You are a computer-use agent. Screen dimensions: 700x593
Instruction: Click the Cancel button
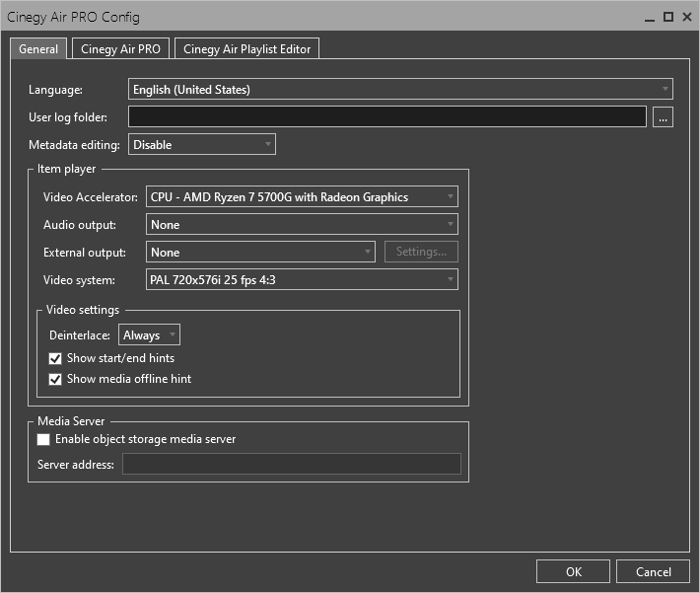653,571
